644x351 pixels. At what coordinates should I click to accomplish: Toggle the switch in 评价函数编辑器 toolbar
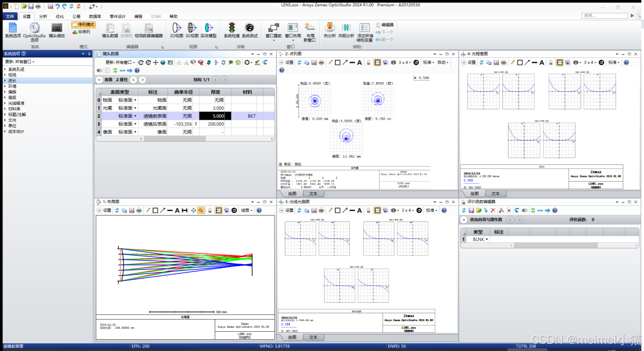(x=525, y=210)
